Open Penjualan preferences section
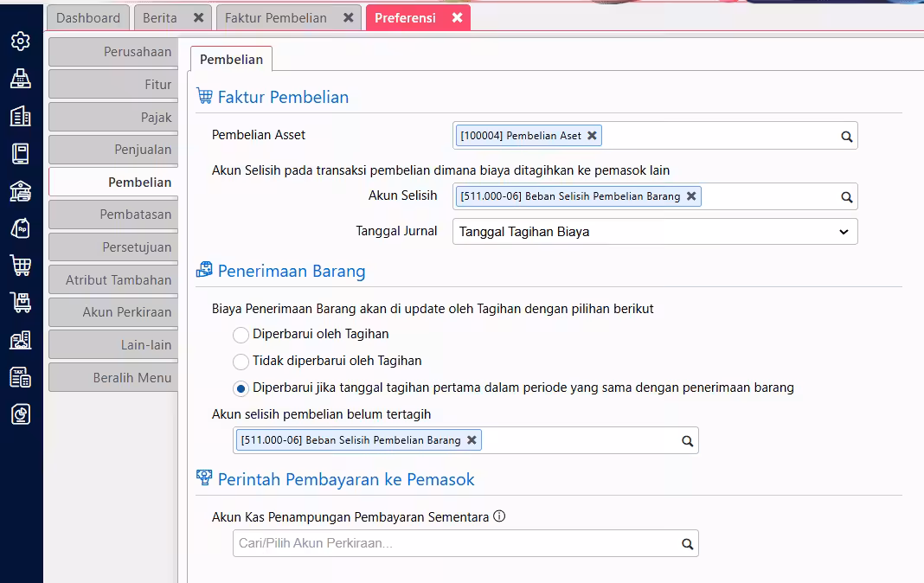The image size is (924, 583). pos(113,150)
